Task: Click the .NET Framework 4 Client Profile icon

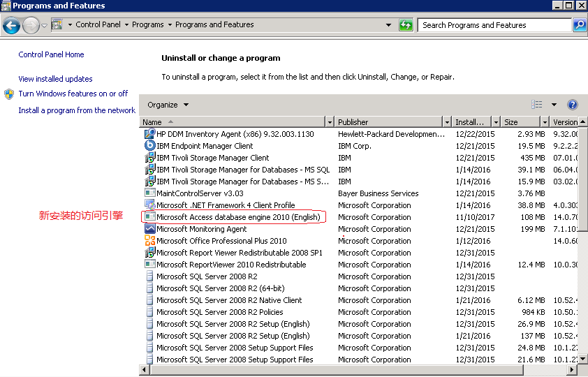Action: click(150, 205)
